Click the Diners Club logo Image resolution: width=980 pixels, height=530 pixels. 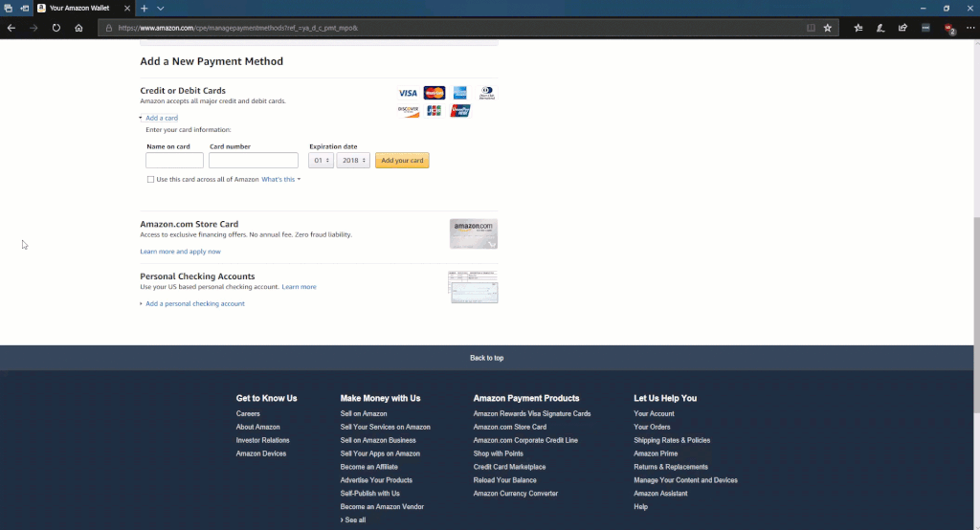487,93
